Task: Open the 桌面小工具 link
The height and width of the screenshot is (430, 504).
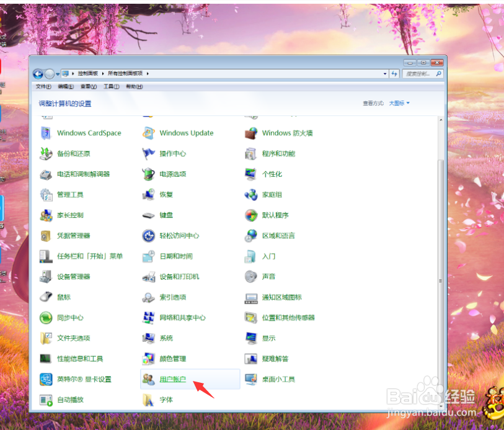Action: [278, 380]
